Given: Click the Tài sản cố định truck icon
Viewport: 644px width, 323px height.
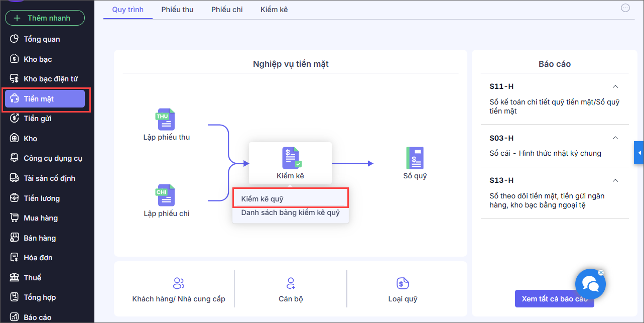Looking at the screenshot, I should pos(15,178).
